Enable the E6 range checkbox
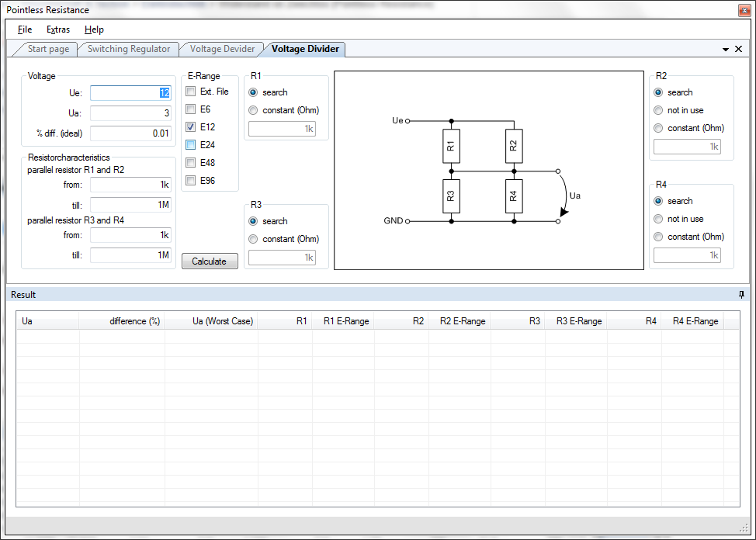The image size is (756, 540). 191,109
